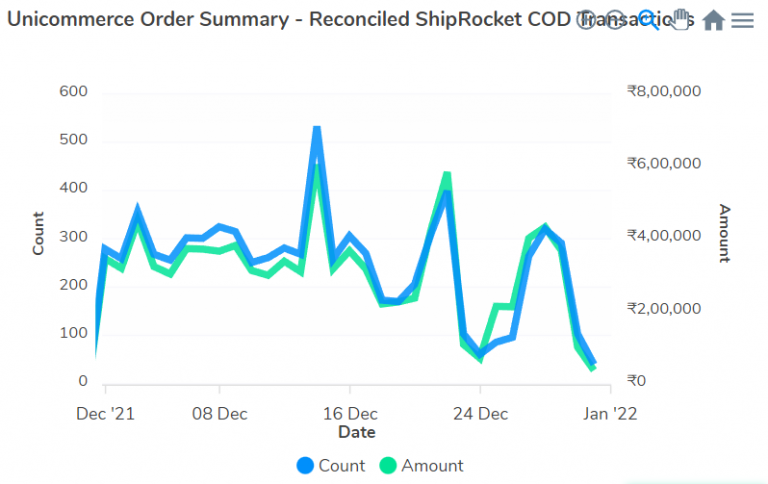Viewport: 768px width, 484px height.
Task: Click the zoom out toolbar icon
Action: coord(615,20)
